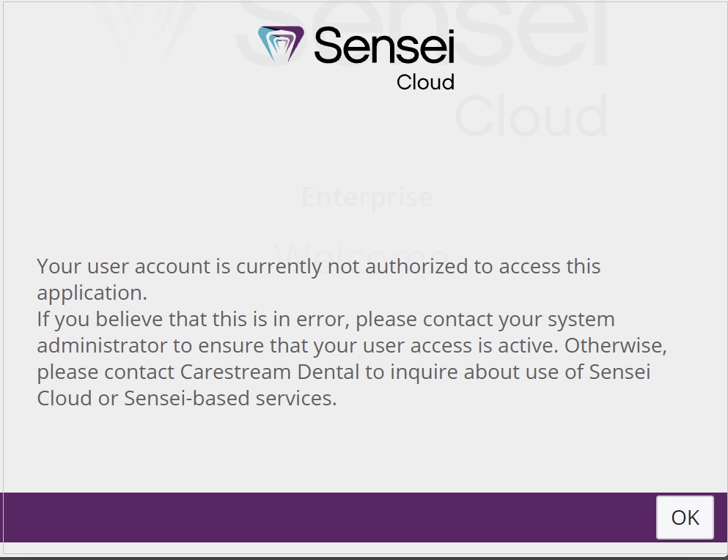Click the "Enterprise" watermark text
This screenshot has width=728, height=560.
pos(367,196)
